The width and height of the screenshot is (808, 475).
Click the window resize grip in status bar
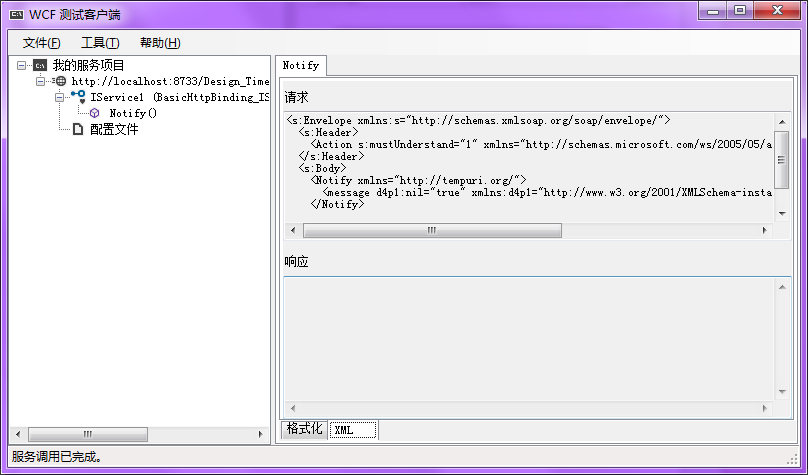coord(793,459)
